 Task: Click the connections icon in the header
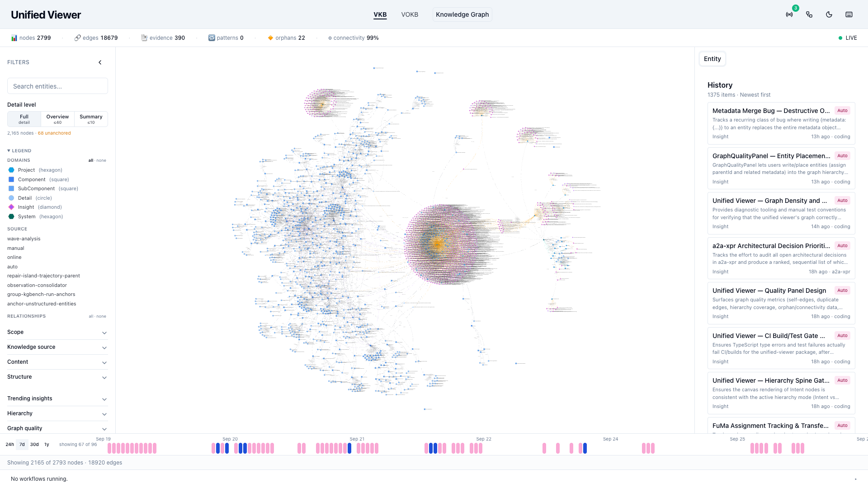point(809,14)
